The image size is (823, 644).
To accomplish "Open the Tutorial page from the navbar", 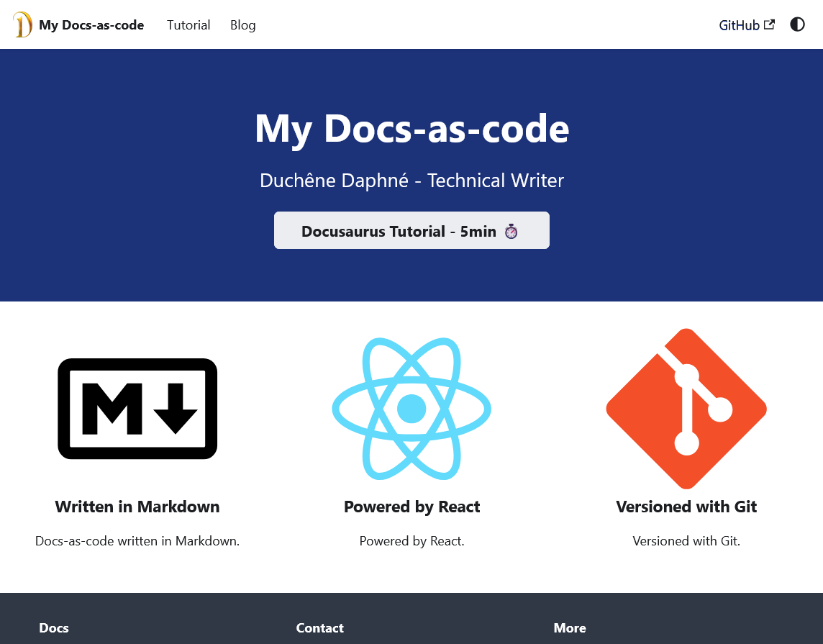I will (188, 24).
